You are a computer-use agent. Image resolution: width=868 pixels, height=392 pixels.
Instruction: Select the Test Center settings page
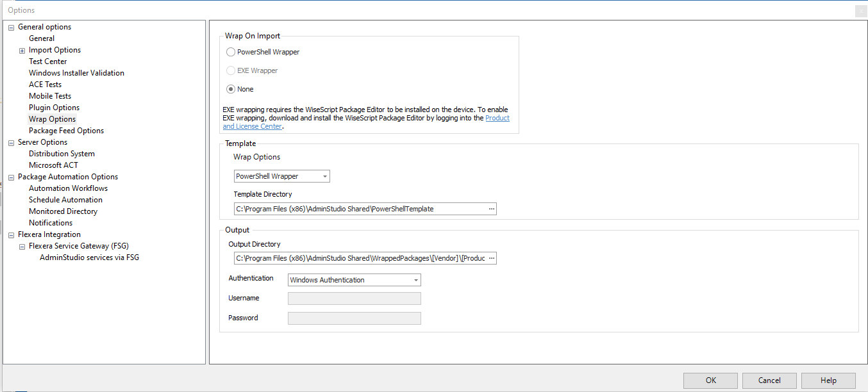click(47, 61)
